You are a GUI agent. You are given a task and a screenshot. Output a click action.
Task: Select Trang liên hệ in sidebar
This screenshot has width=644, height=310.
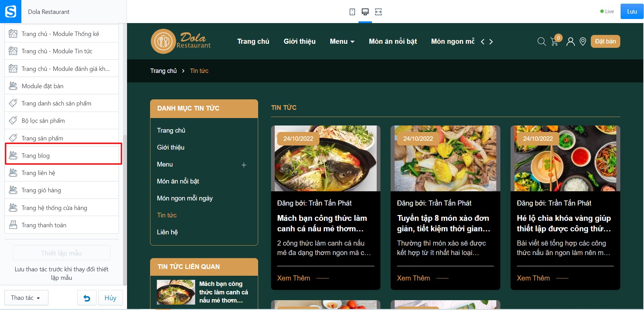pos(62,173)
